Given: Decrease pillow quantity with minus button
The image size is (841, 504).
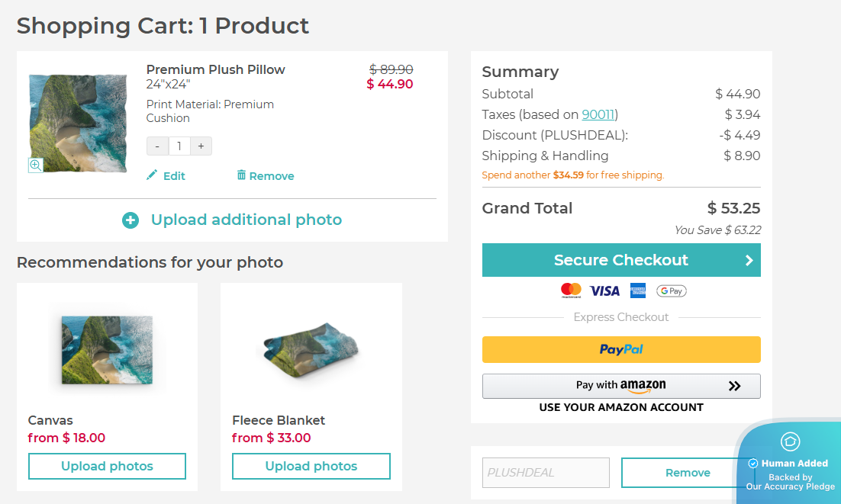Looking at the screenshot, I should 157,146.
